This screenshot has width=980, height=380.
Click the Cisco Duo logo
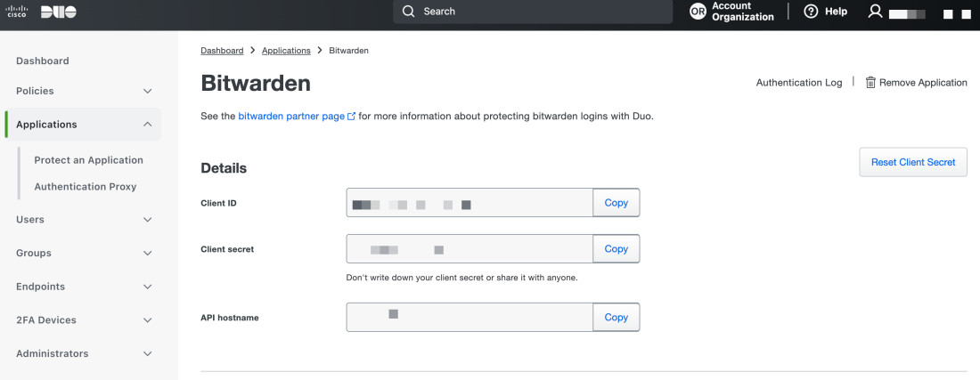pyautogui.click(x=42, y=12)
